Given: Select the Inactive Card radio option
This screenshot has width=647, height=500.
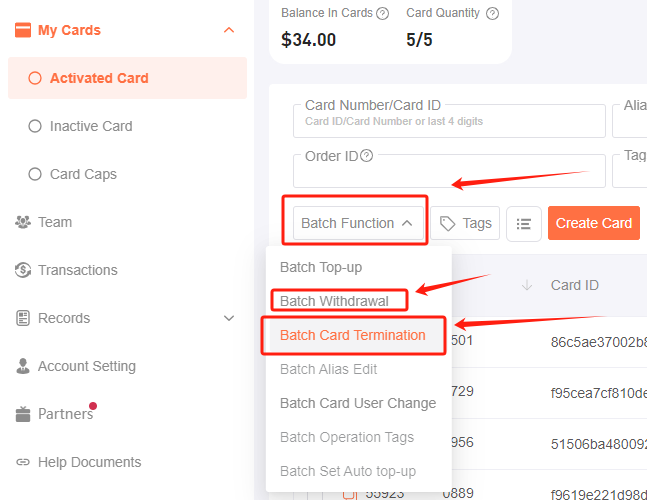Looking at the screenshot, I should 35,126.
